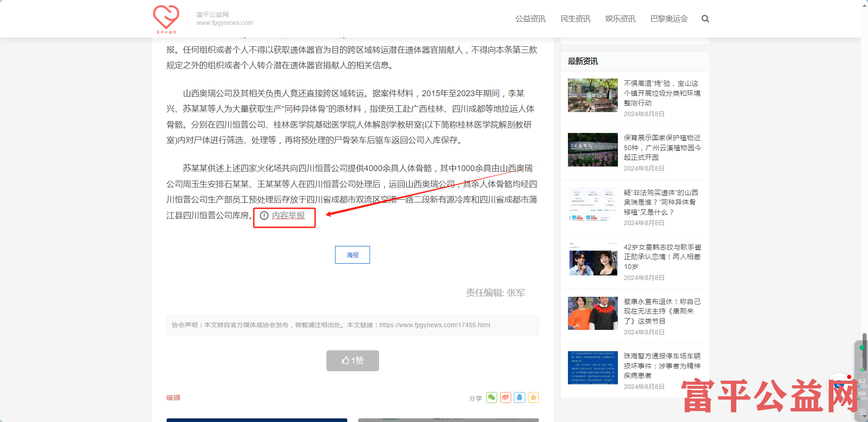Open the 巴黎奥运会 menu
Screen dimensions: 868x422
click(669, 19)
